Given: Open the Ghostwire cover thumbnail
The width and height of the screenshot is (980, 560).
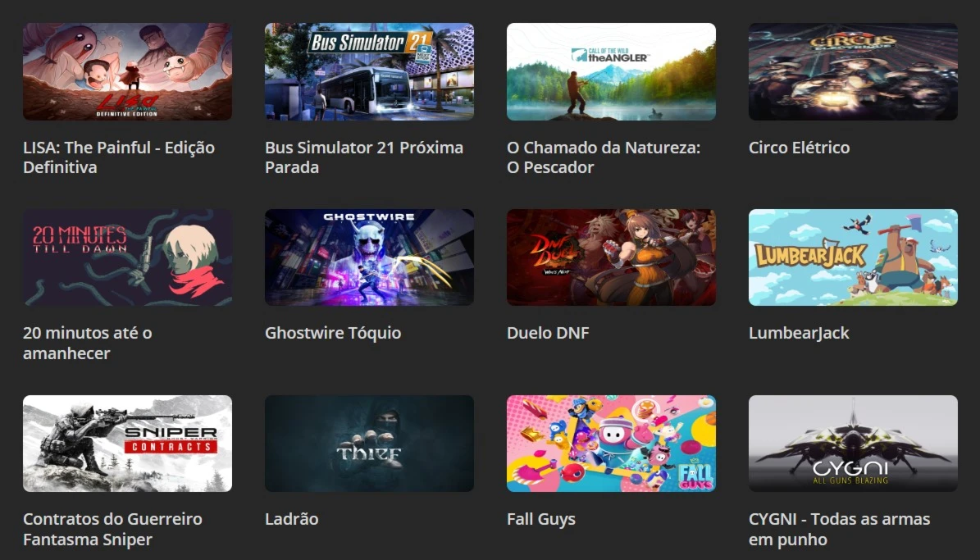Looking at the screenshot, I should pos(369,257).
